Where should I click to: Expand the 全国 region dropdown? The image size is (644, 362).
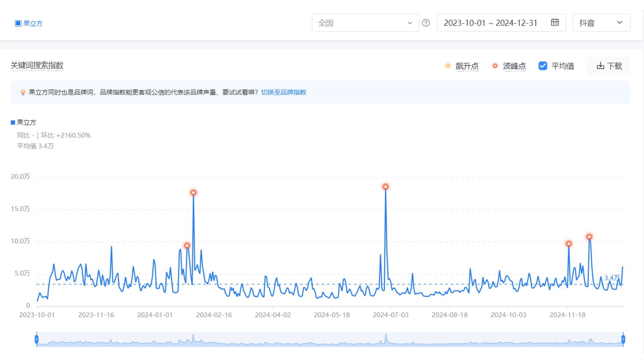pos(366,23)
